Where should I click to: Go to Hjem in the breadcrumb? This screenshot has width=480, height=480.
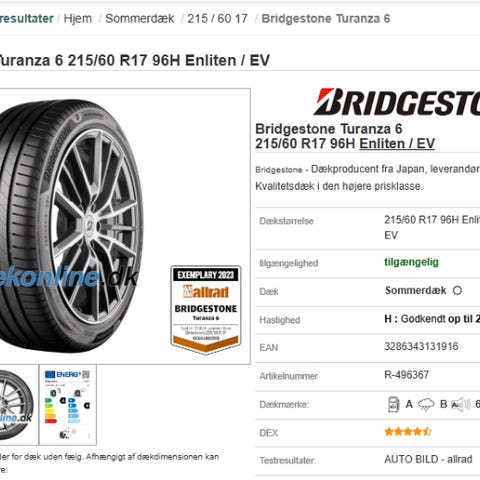pyautogui.click(x=78, y=19)
